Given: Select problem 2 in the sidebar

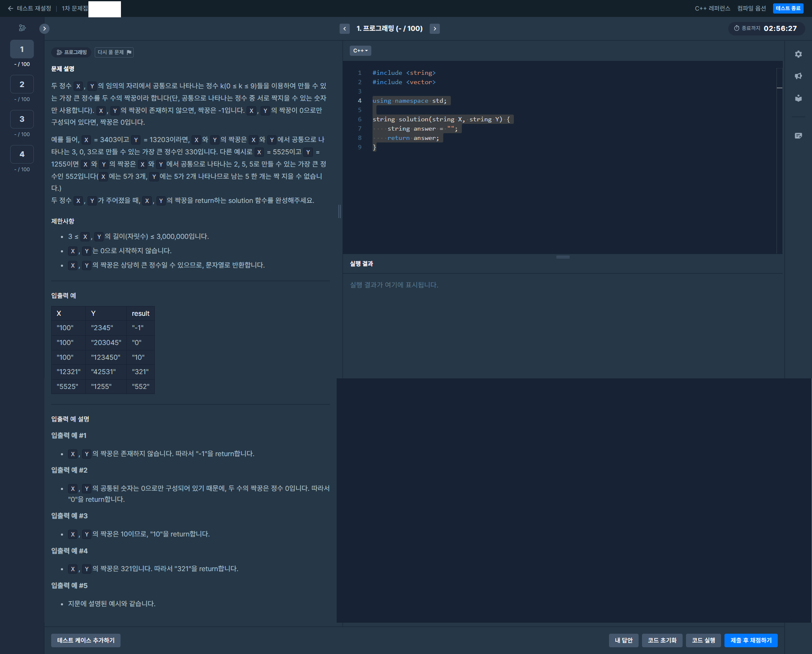Looking at the screenshot, I should pyautogui.click(x=22, y=85).
